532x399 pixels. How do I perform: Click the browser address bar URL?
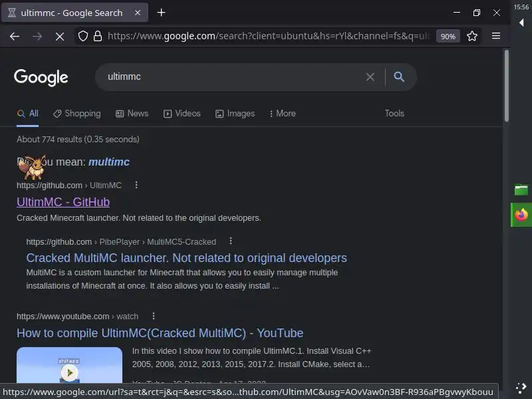(x=268, y=36)
